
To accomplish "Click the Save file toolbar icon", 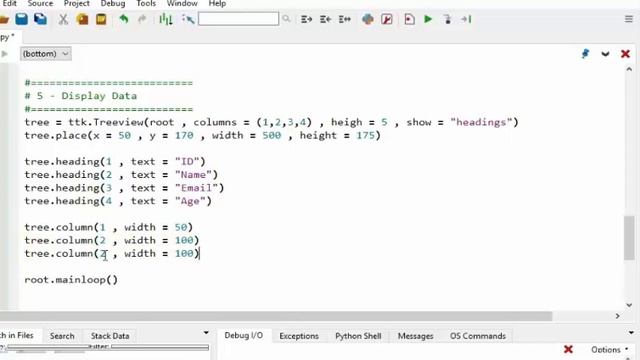I will point(22,19).
